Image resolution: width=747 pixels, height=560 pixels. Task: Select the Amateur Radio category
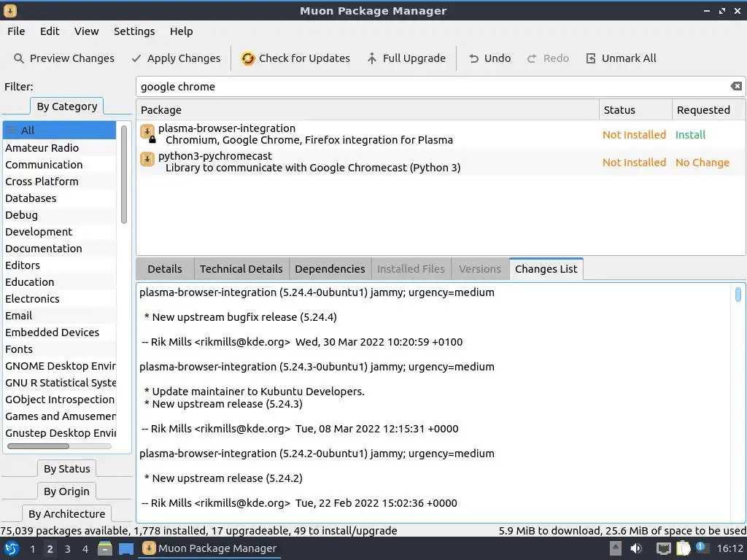(59, 147)
